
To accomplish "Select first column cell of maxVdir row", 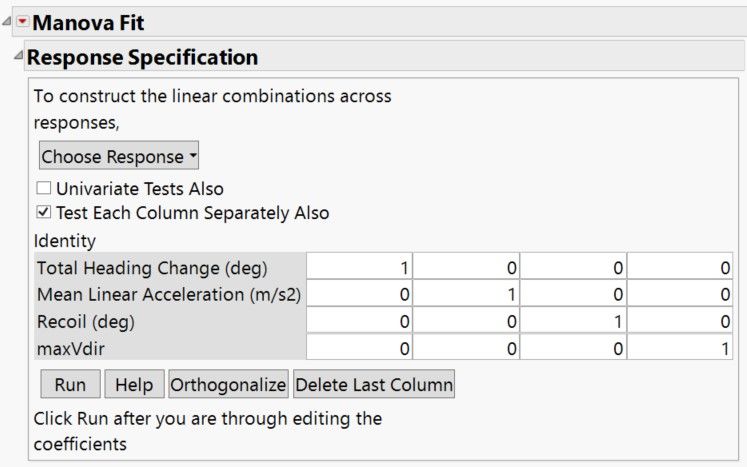I will [x=359, y=348].
